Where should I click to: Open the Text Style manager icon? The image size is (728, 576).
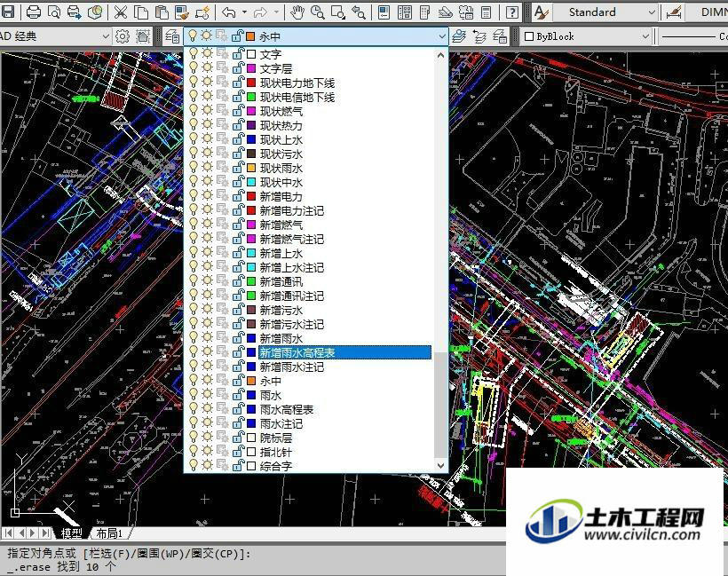tap(540, 12)
